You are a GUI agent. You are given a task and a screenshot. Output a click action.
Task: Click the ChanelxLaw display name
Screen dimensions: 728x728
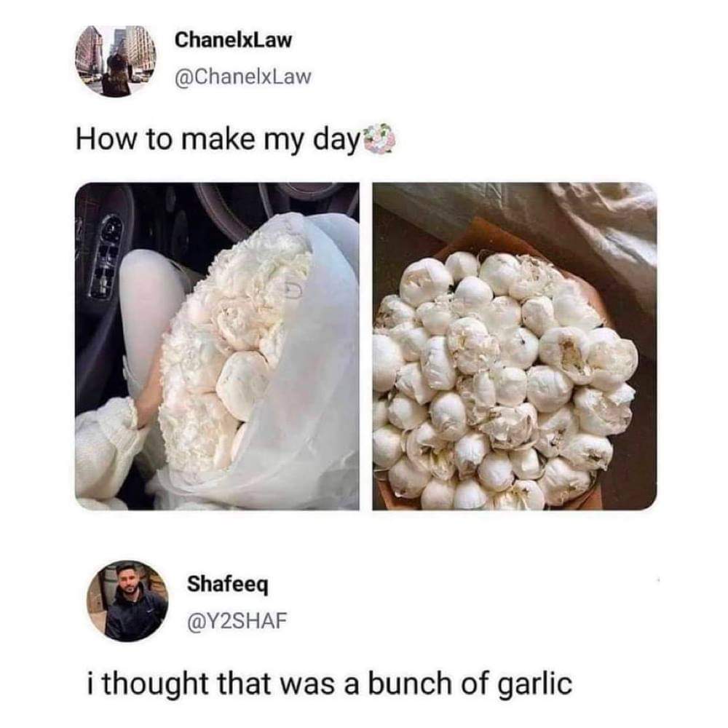click(x=233, y=40)
